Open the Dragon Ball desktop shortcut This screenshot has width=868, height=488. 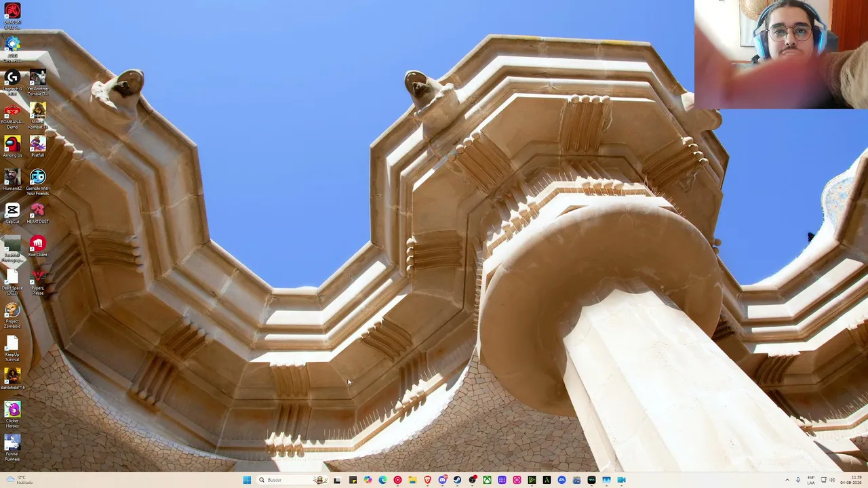point(12,16)
